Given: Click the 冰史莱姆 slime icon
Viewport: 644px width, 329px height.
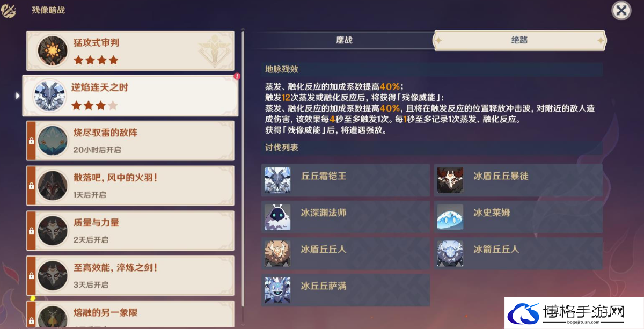Looking at the screenshot, I should (x=450, y=217).
